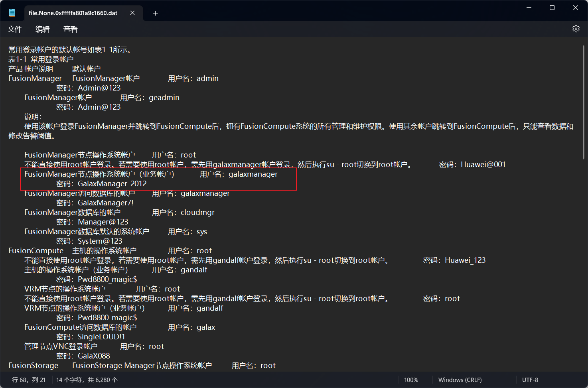The height and width of the screenshot is (388, 588).
Task: Click the username text admin
Action: click(207, 79)
